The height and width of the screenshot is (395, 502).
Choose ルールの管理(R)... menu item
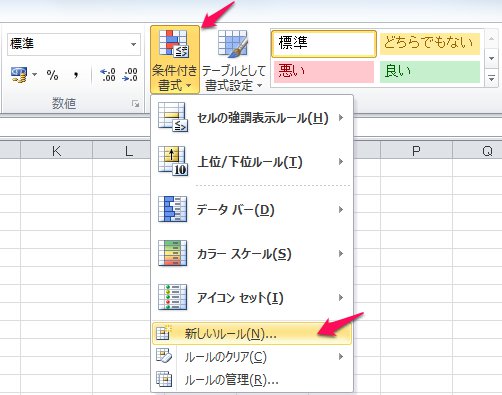[x=252, y=379]
